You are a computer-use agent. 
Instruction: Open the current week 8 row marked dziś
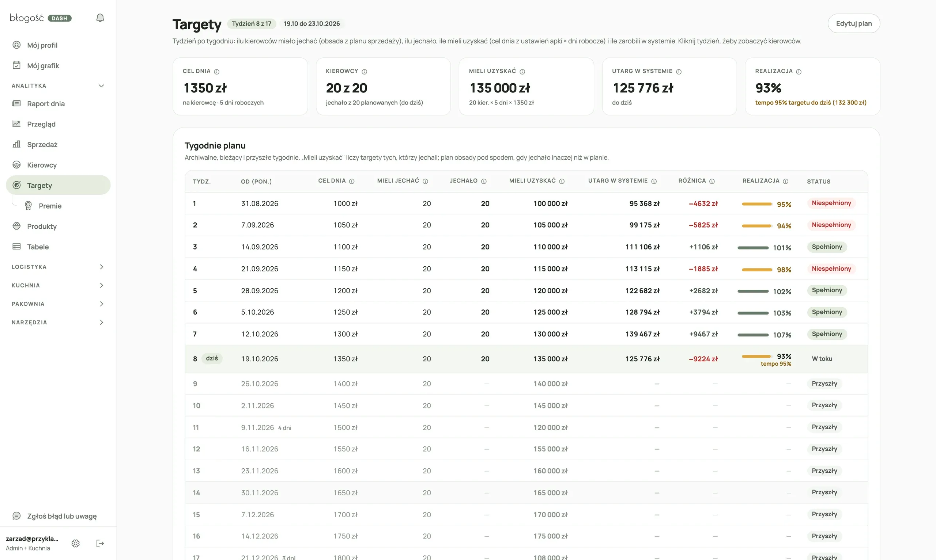526,359
